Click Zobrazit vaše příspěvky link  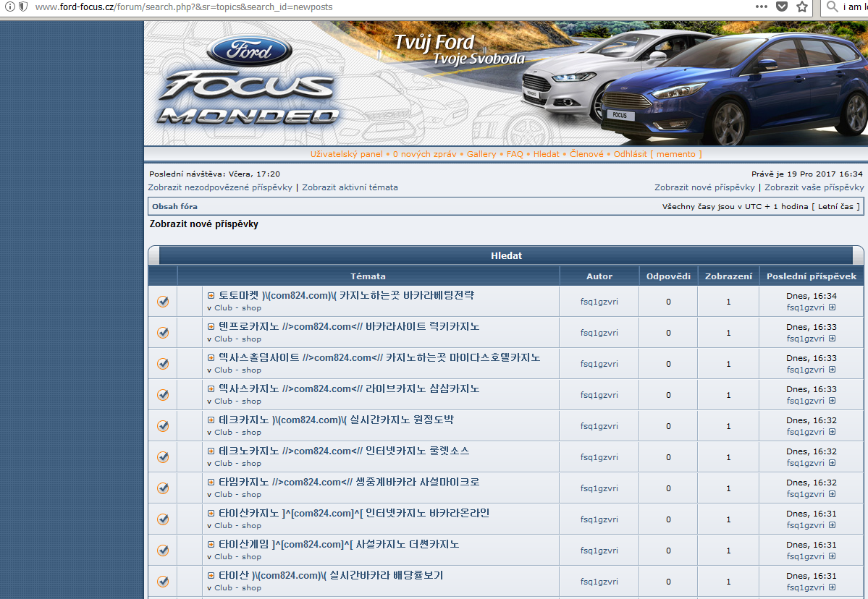tap(814, 187)
